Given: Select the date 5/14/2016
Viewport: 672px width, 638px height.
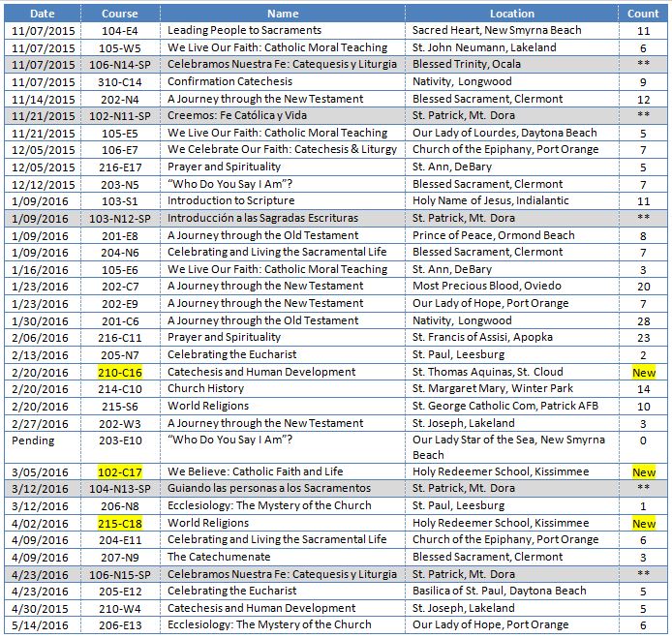Looking at the screenshot, I should click(x=41, y=624).
